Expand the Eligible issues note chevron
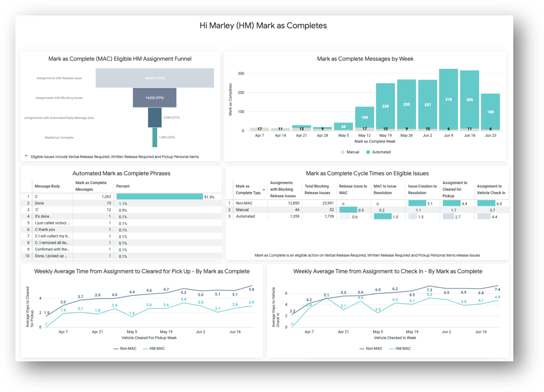544x392 pixels. 26,156
